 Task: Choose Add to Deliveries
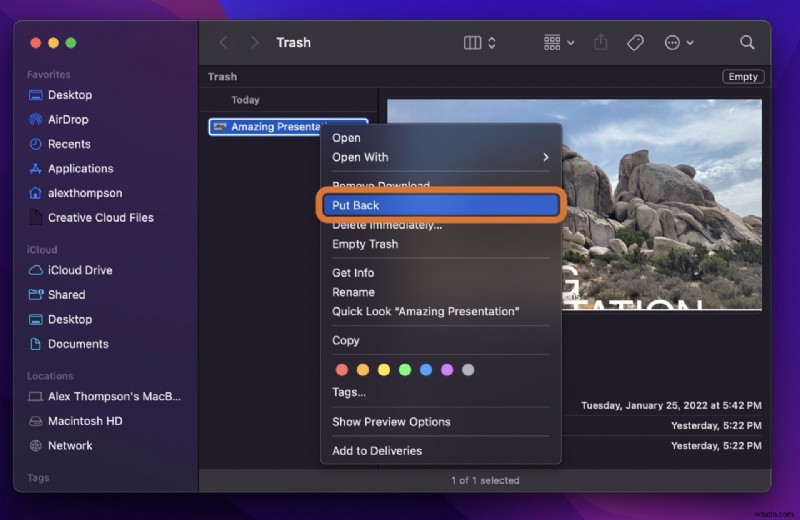pos(377,451)
